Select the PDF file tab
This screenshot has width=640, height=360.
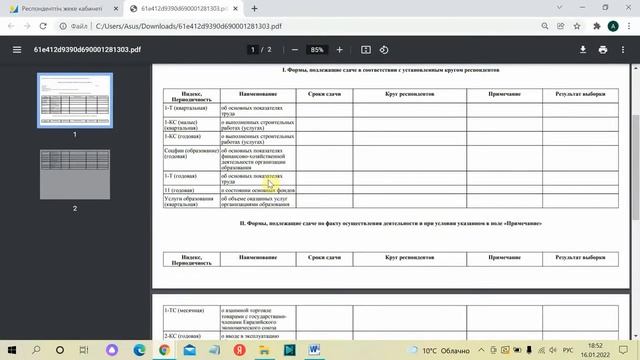pos(183,9)
